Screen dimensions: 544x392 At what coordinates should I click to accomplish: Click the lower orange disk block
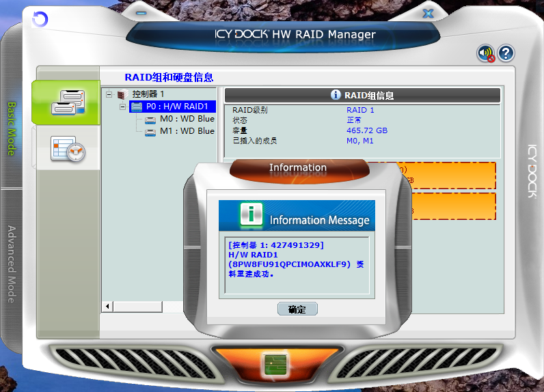tap(452, 206)
